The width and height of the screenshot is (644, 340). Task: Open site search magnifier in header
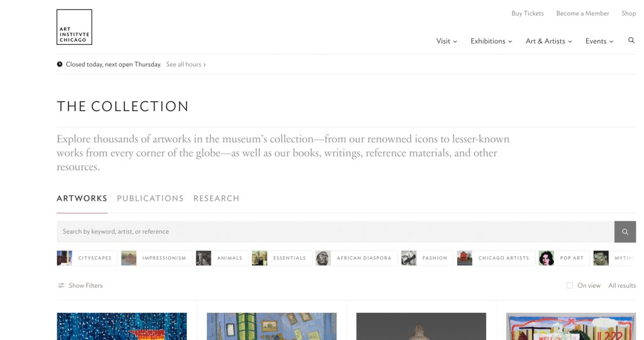pyautogui.click(x=631, y=40)
